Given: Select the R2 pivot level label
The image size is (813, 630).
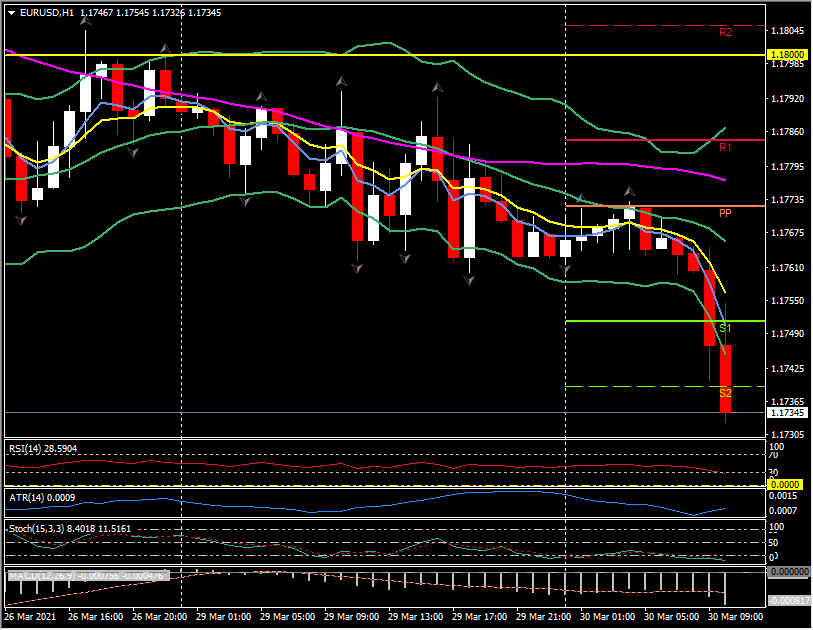Looking at the screenshot, I should (725, 33).
